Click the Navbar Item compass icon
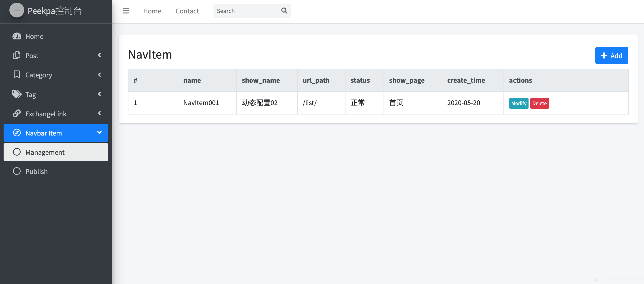Image resolution: width=644 pixels, height=284 pixels. coord(17,133)
